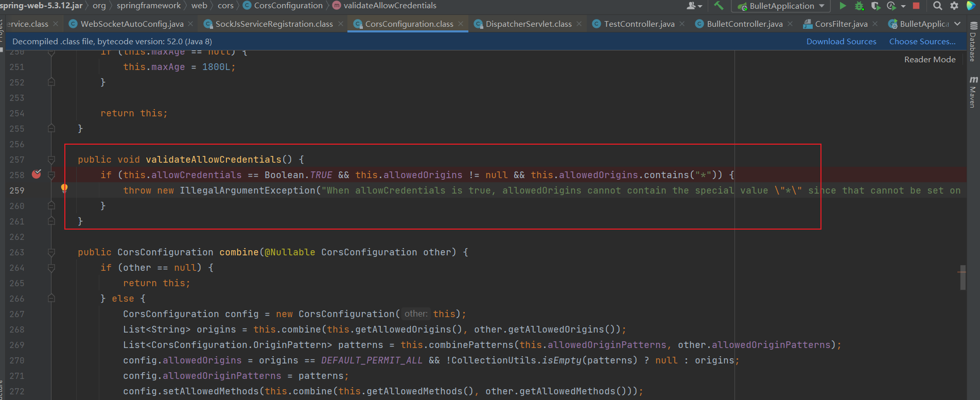Open the Database tool window
Viewport: 980px width, 400px height.
point(973,42)
